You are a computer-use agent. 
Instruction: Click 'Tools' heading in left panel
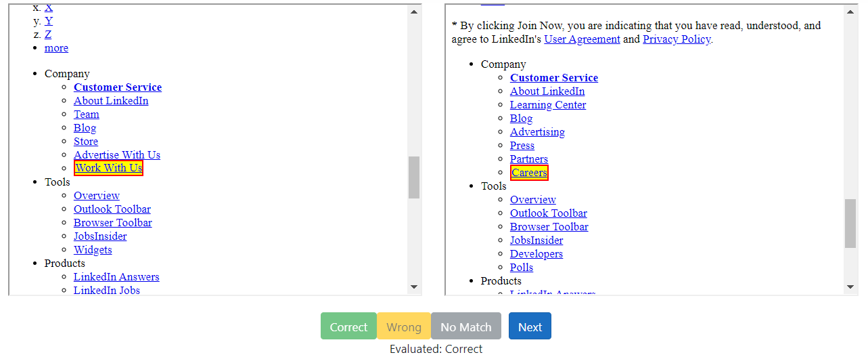click(x=58, y=182)
